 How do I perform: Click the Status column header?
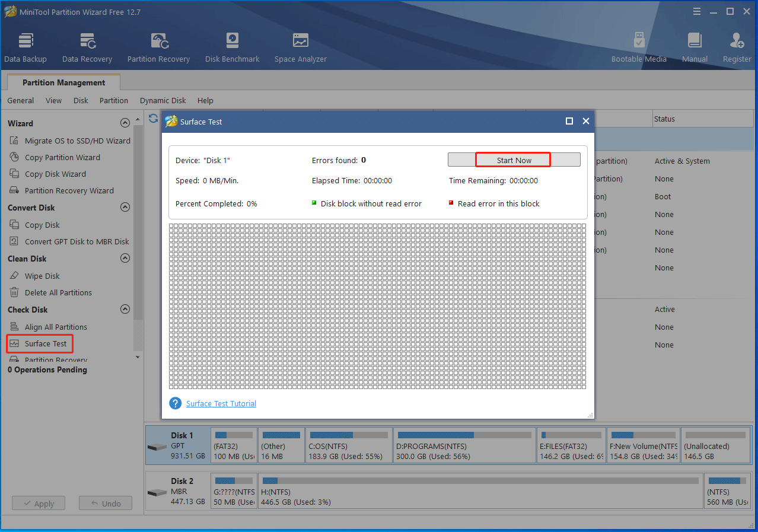point(702,119)
